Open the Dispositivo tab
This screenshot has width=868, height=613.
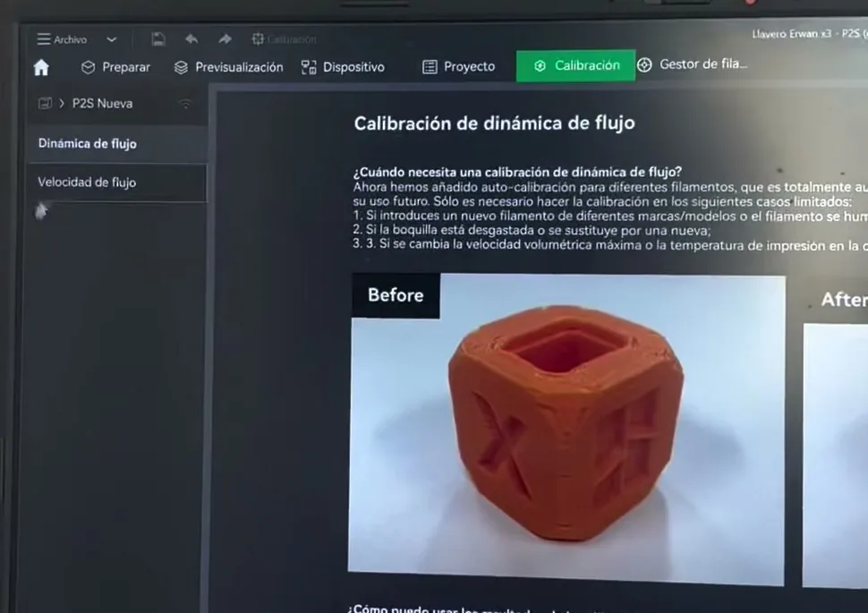click(x=343, y=67)
